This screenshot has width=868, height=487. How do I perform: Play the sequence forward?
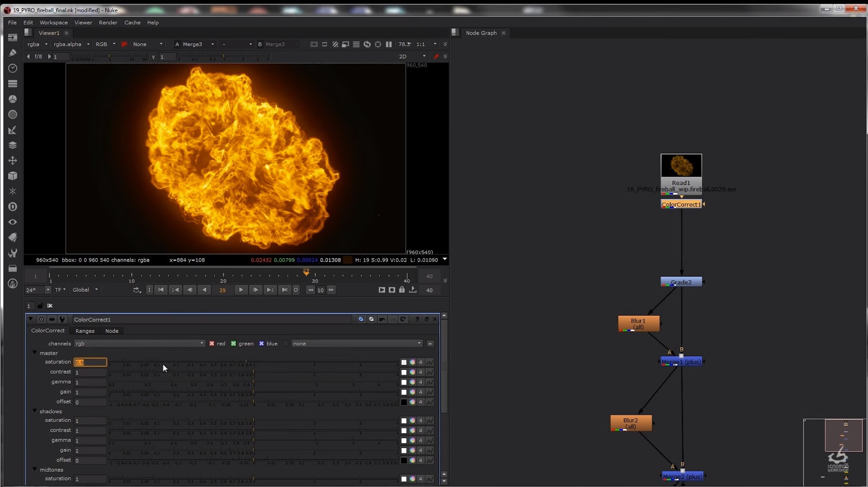[x=241, y=290]
